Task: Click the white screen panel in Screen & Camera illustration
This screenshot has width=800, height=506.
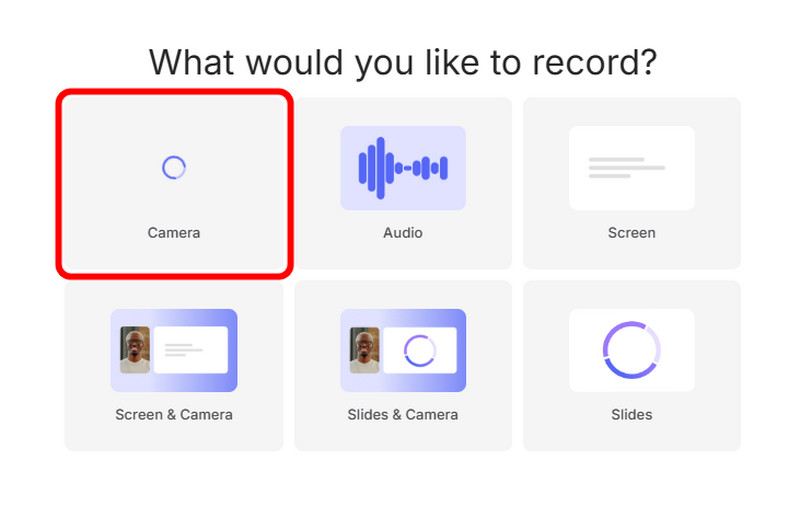Action: tap(190, 350)
